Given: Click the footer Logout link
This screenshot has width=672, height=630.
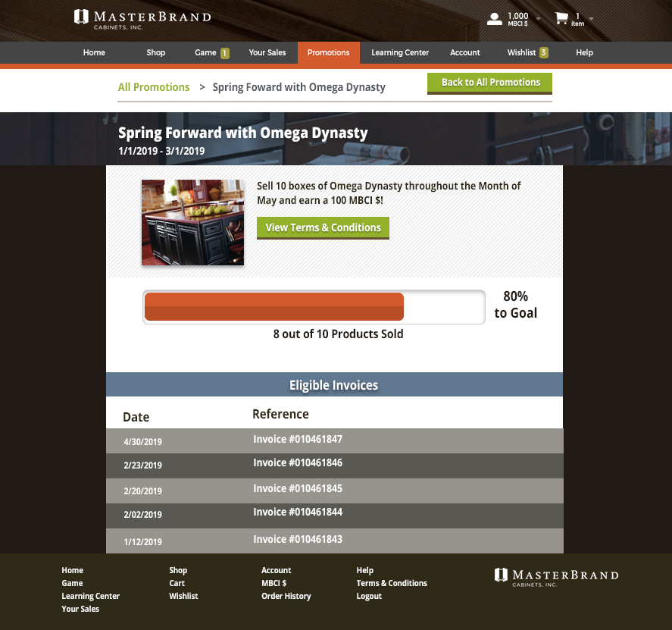Looking at the screenshot, I should (x=369, y=596).
